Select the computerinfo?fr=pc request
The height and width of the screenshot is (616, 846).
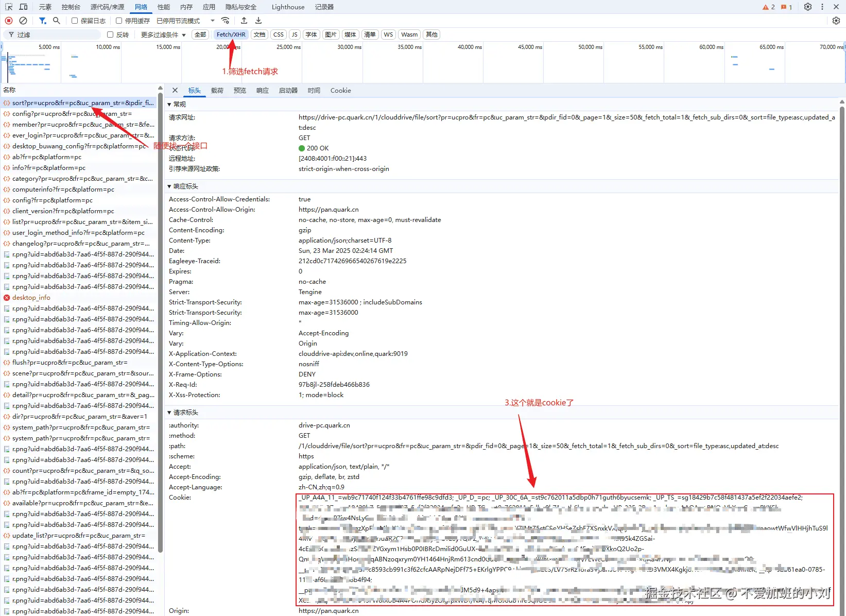tap(79, 190)
